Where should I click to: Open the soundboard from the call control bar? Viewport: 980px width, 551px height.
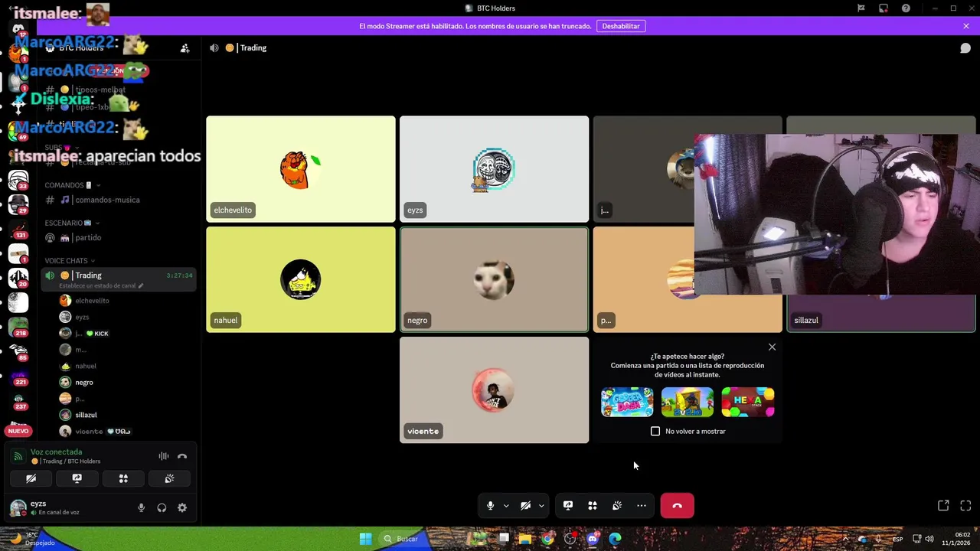point(617,506)
